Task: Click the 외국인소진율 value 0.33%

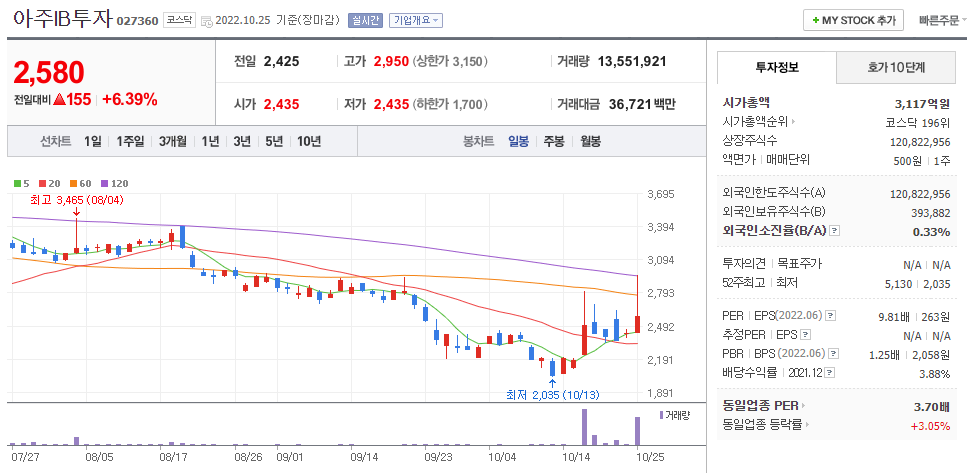Action: [931, 232]
